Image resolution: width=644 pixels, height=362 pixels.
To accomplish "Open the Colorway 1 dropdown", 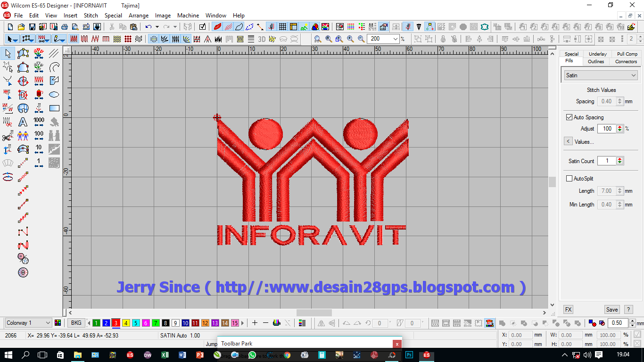I will (47, 323).
